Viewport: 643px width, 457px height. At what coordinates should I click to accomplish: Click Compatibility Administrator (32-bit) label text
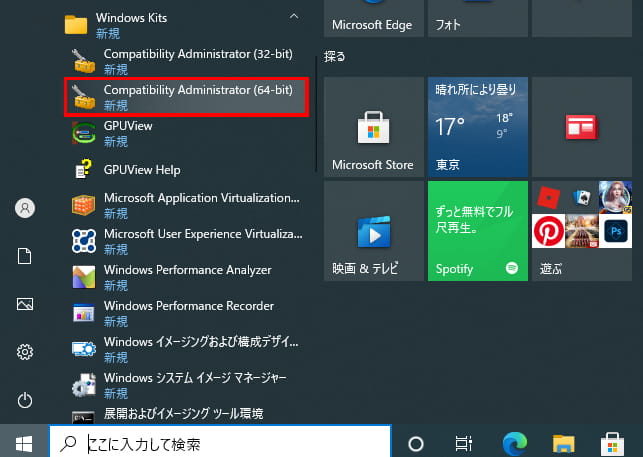tap(198, 54)
